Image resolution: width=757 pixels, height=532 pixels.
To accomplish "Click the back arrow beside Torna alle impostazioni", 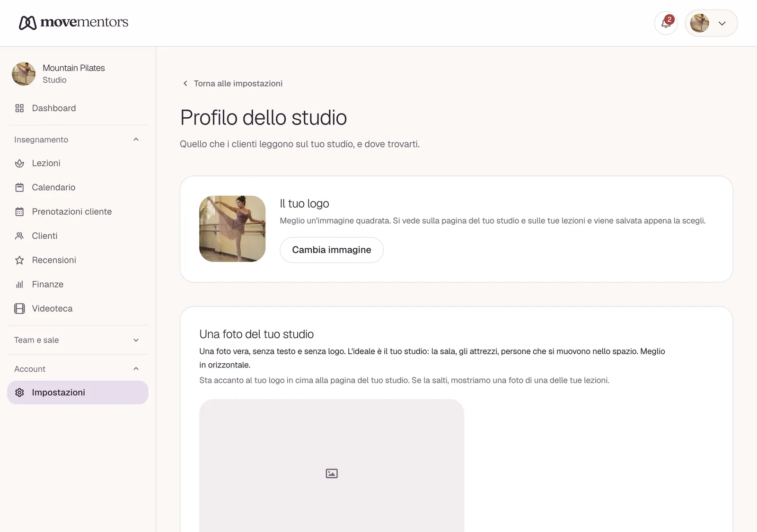I will pos(185,83).
